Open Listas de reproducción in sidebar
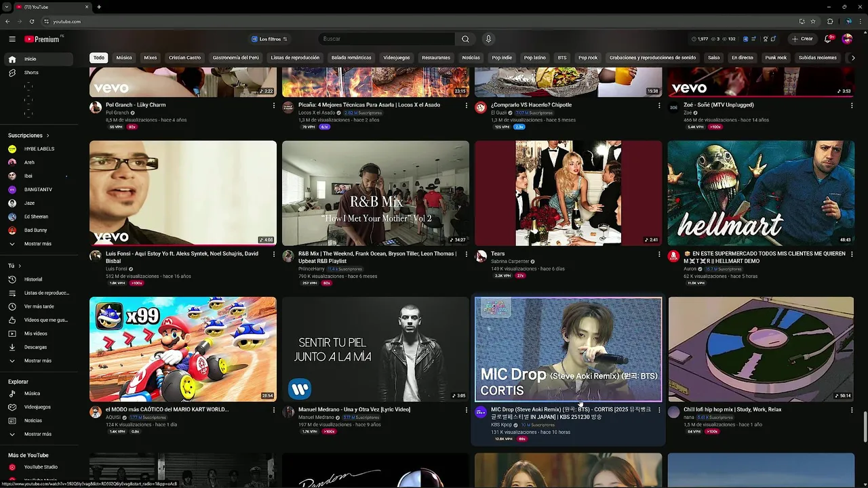 pyautogui.click(x=39, y=293)
